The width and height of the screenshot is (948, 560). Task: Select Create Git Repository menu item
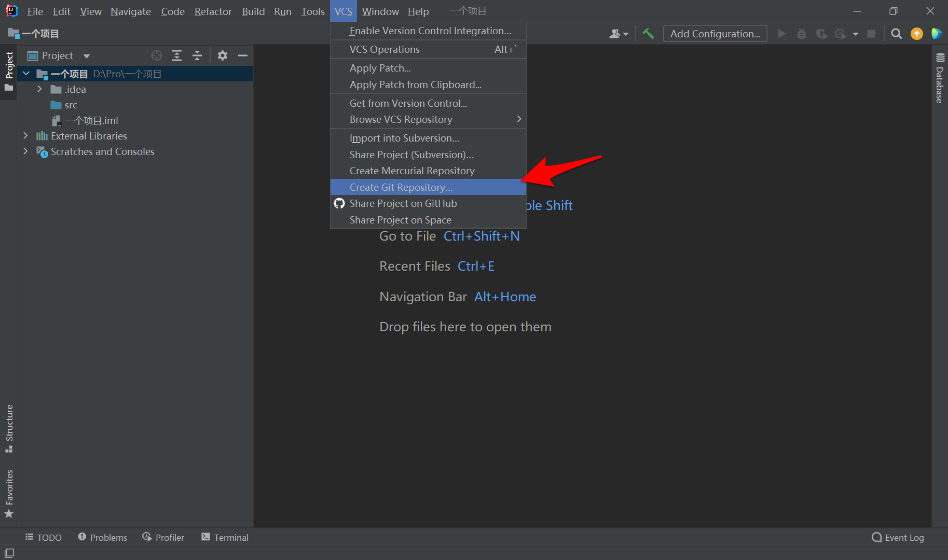[x=428, y=187]
